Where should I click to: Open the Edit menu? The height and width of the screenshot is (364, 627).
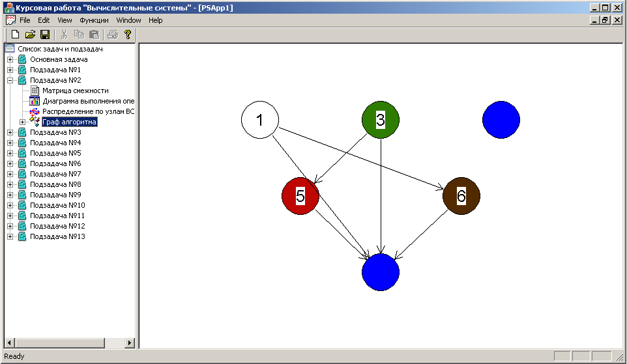(x=44, y=20)
